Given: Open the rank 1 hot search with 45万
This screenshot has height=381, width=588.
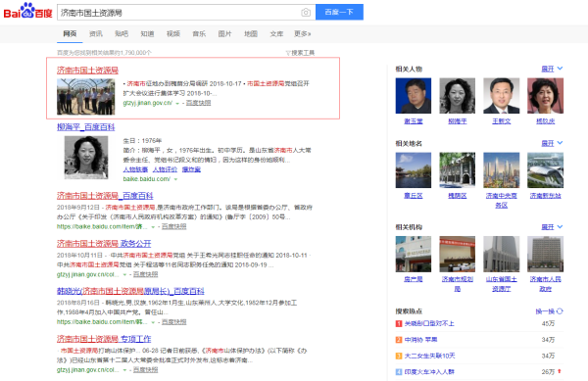Looking at the screenshot, I should tap(429, 323).
